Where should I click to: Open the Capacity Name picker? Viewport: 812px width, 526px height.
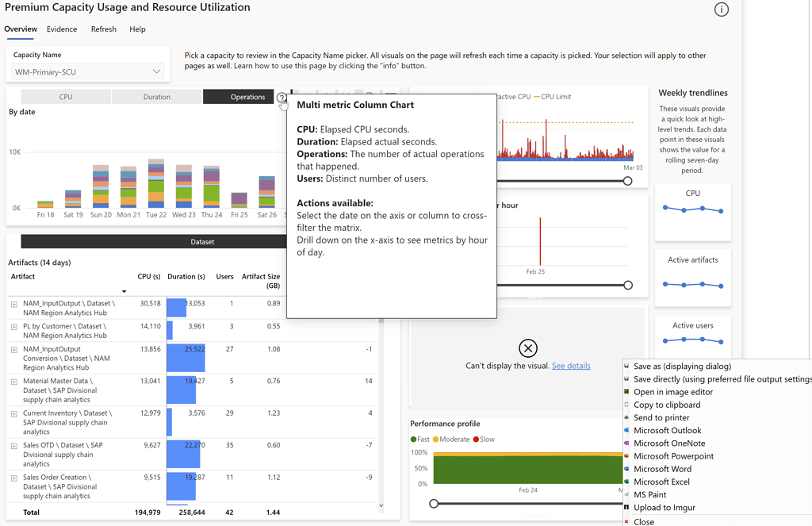pos(155,70)
